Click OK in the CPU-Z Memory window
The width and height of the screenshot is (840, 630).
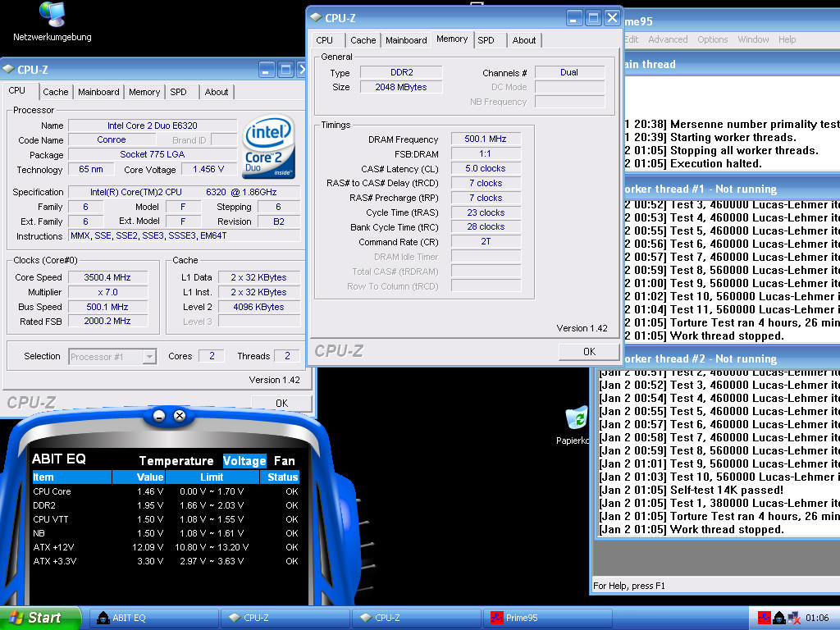click(589, 351)
